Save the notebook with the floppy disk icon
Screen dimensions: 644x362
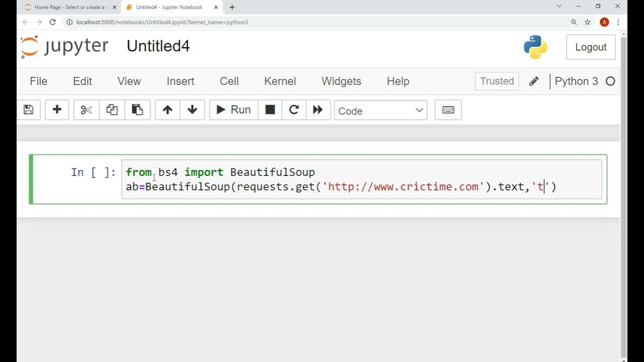(x=28, y=110)
